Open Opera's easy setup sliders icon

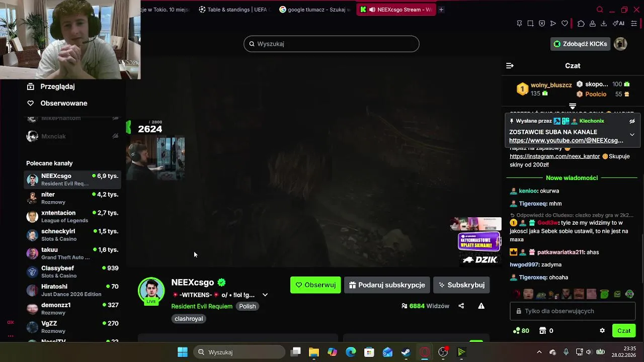(634, 24)
